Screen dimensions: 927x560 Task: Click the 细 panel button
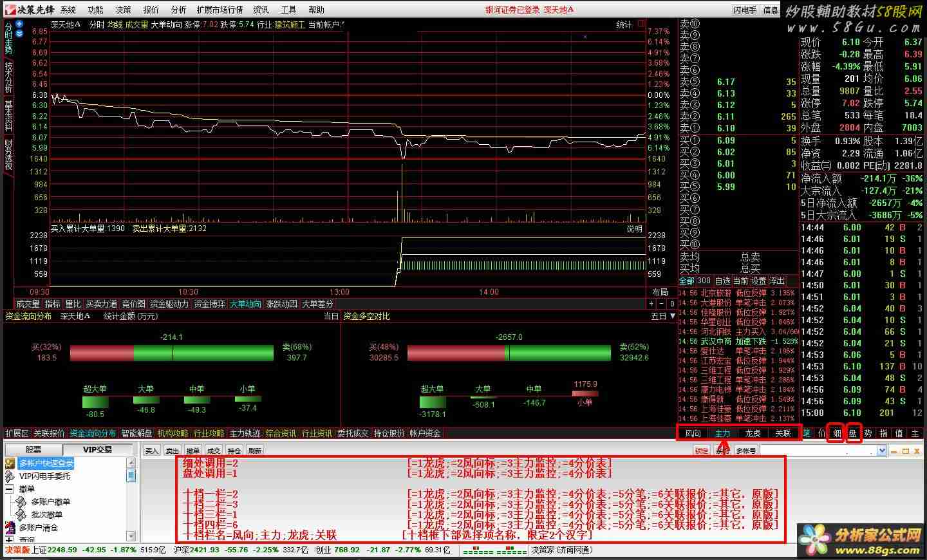pyautogui.click(x=837, y=434)
